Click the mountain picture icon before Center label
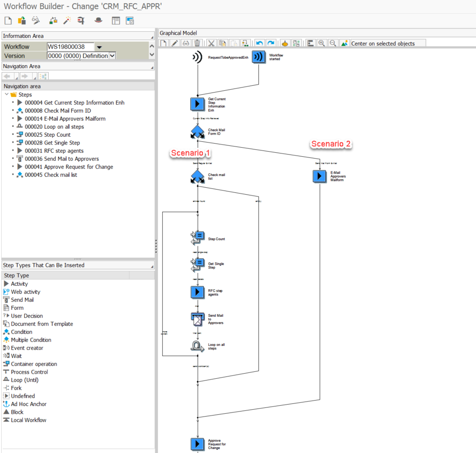Screen dimensions: 476x453 point(344,43)
